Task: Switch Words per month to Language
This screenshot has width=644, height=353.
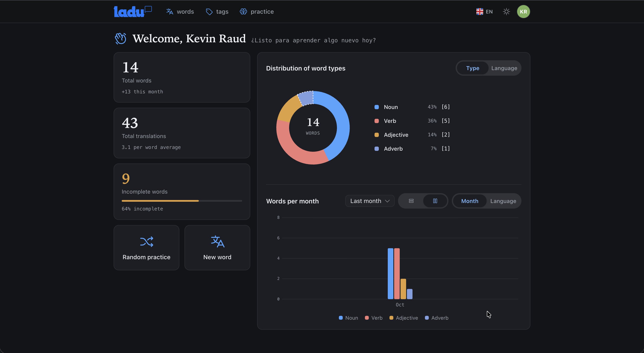Action: point(503,201)
